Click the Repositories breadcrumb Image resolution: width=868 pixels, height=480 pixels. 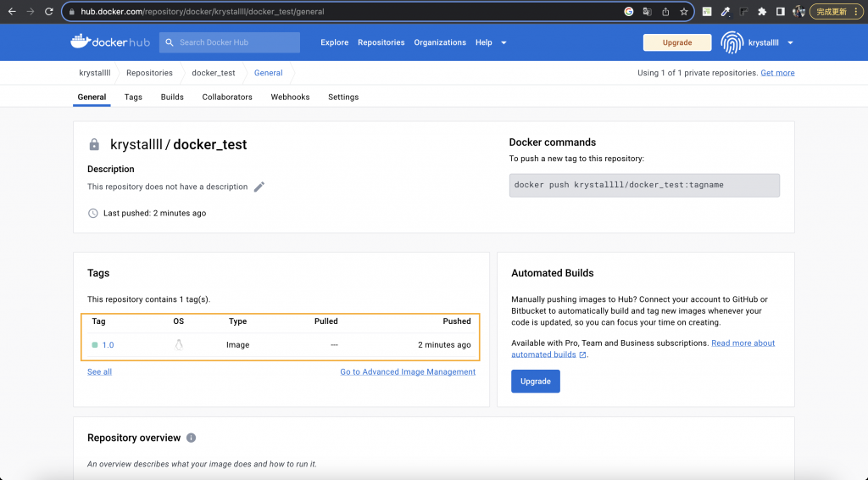point(149,73)
